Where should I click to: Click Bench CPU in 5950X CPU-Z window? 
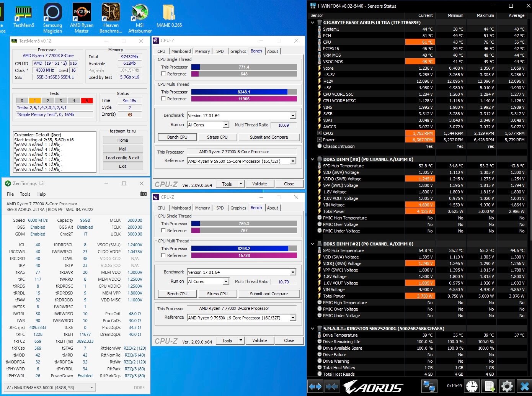[177, 137]
